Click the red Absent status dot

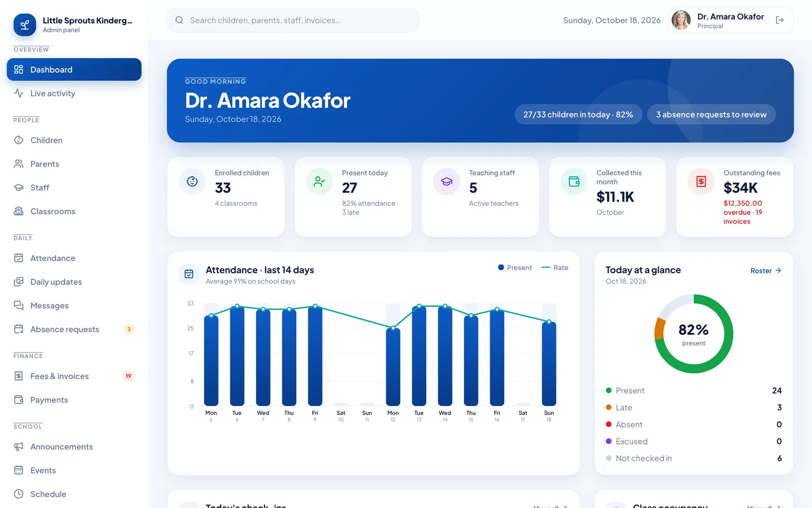click(608, 424)
